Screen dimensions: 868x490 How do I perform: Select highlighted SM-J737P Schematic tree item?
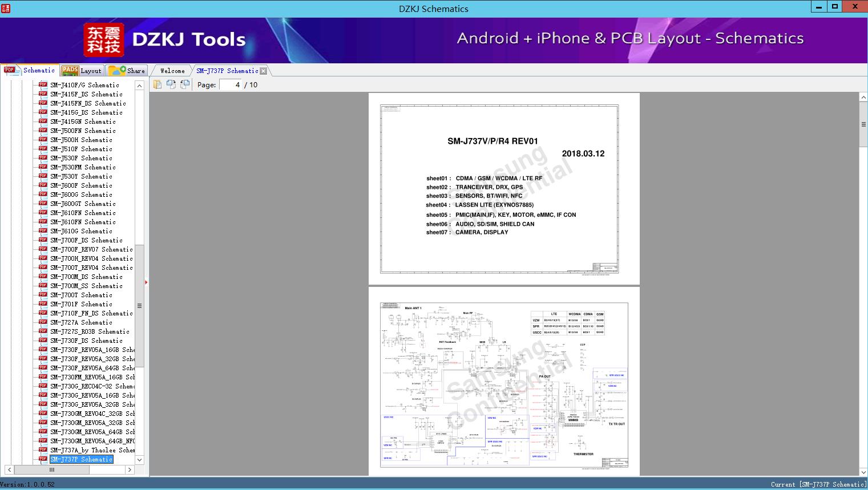(81, 459)
